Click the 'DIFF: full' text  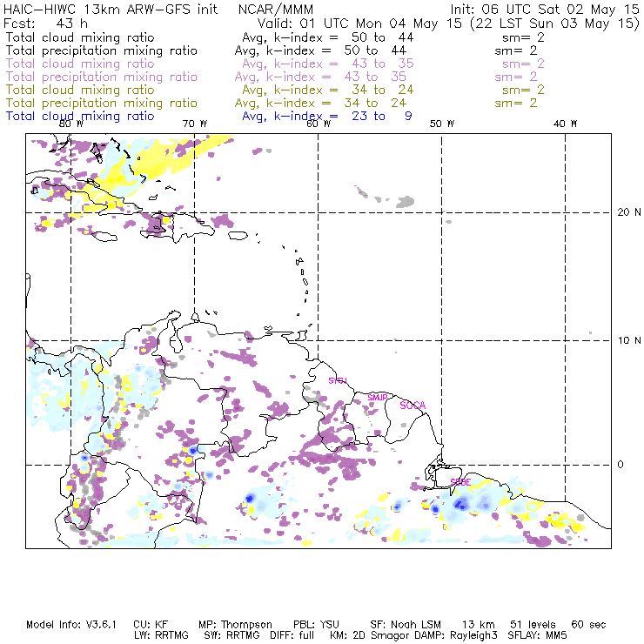[x=292, y=635]
